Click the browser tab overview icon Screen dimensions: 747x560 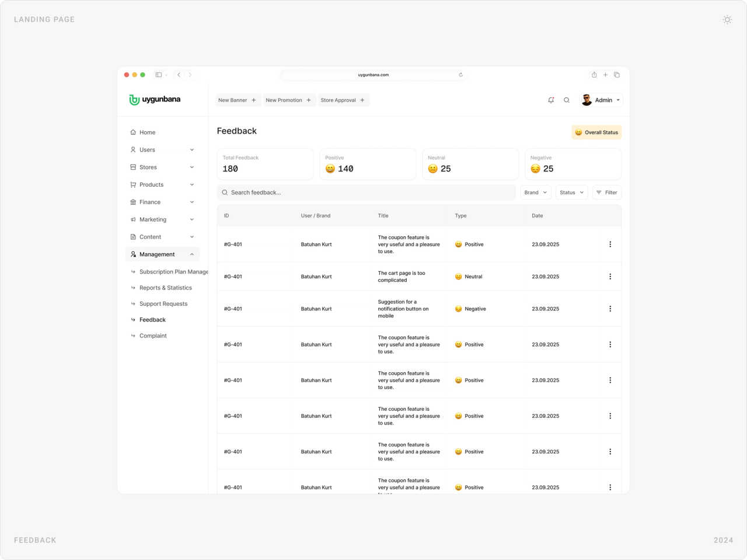(x=617, y=75)
